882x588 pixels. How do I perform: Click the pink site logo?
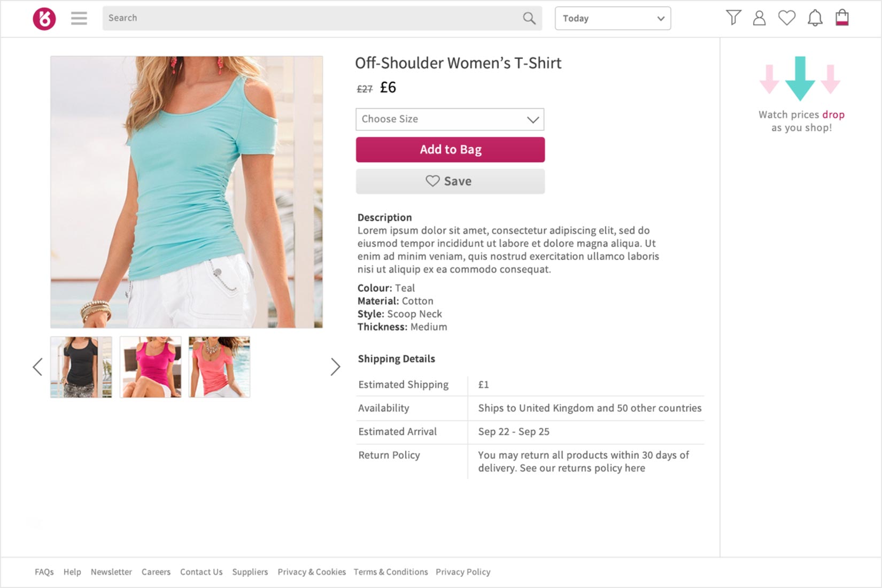point(44,19)
